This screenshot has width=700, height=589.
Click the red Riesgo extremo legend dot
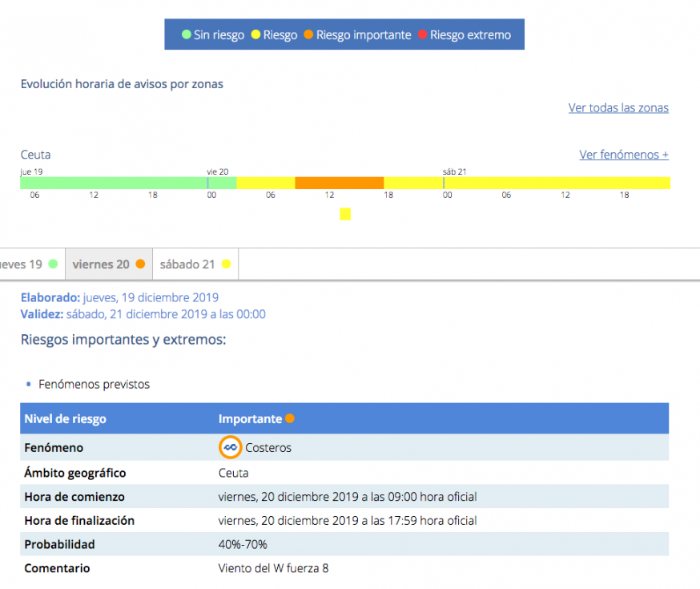423,35
